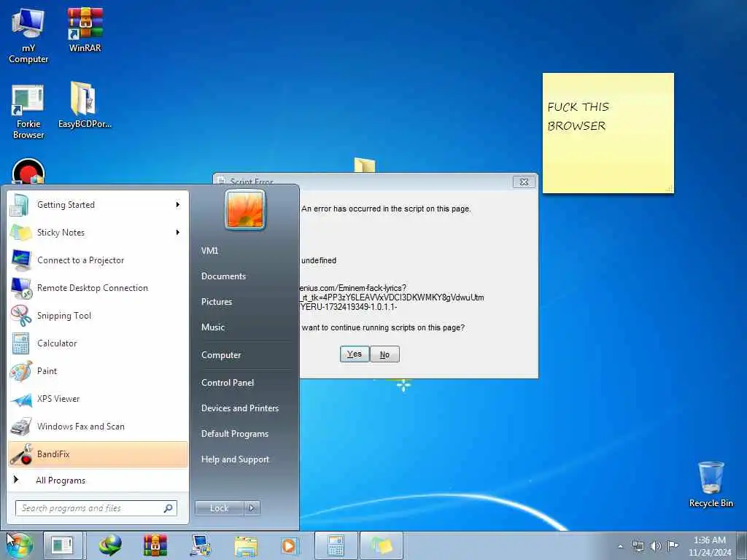Launch the globe download manager taskbar icon
This screenshot has height=560, width=747.
coord(110,545)
